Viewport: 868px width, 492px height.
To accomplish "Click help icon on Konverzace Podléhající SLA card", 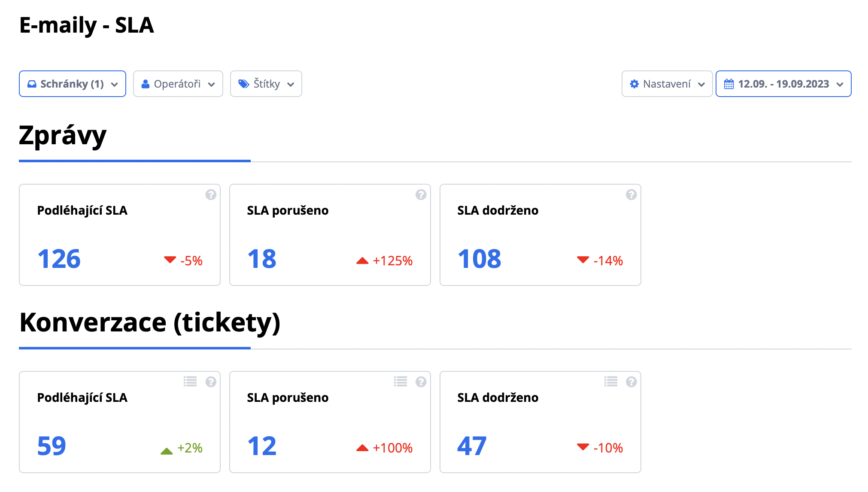I will 211,382.
